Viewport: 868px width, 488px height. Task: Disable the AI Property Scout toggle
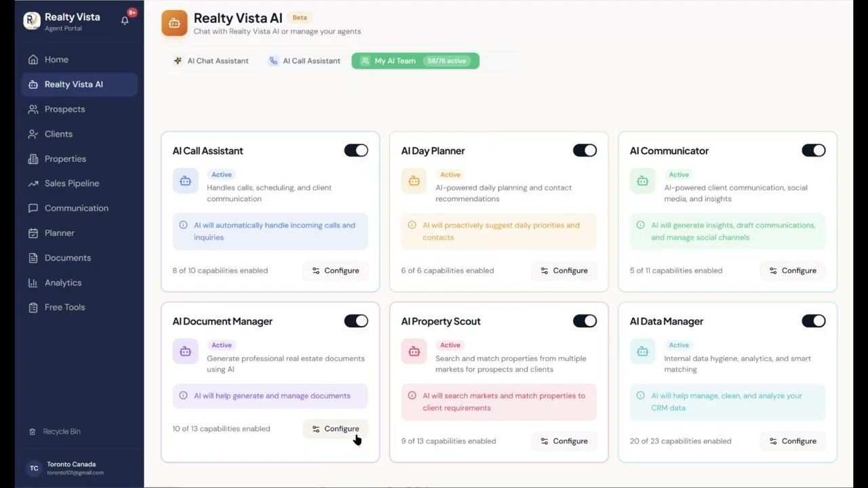(x=585, y=321)
